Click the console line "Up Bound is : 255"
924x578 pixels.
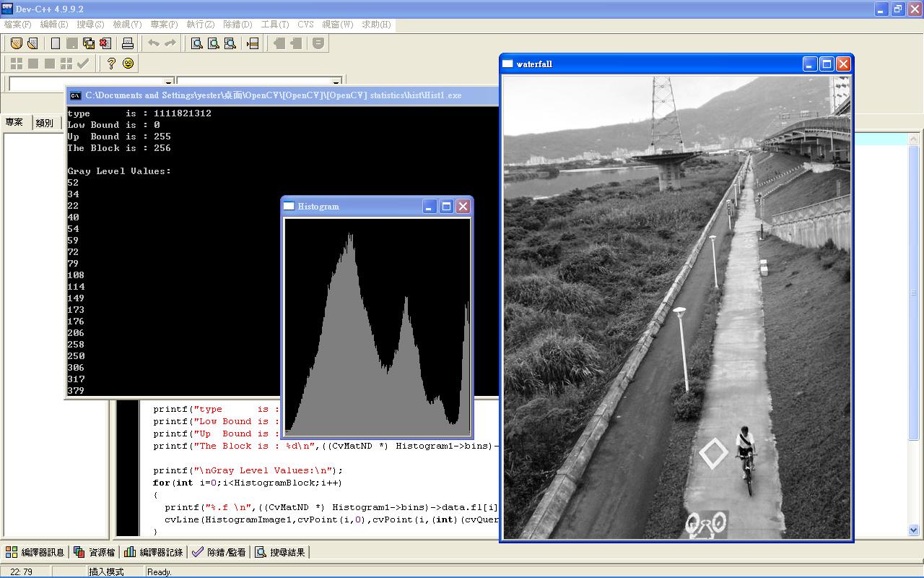(119, 137)
